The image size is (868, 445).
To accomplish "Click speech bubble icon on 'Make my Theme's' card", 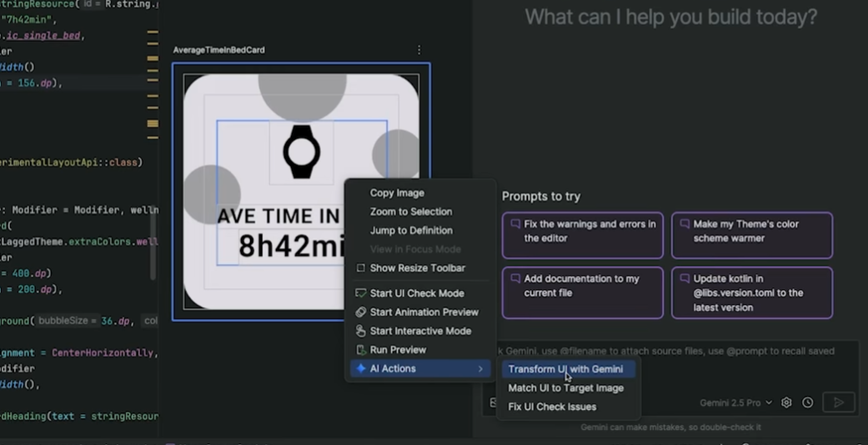I will (685, 224).
